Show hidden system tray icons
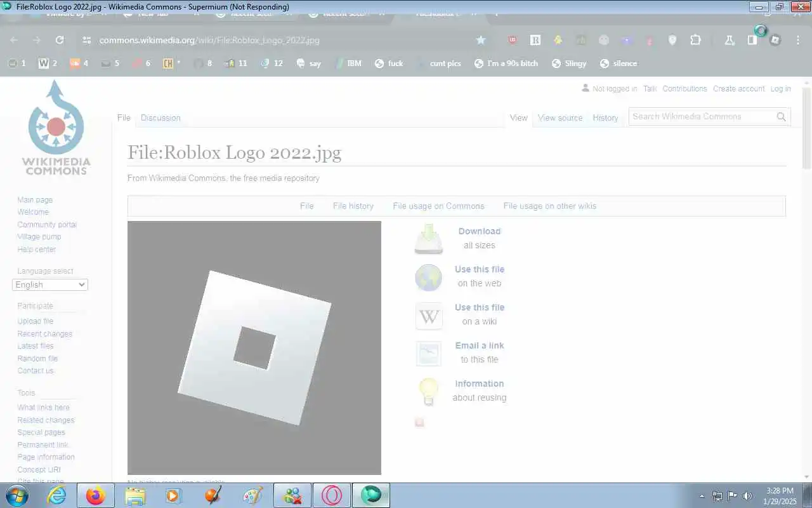Viewport: 812px width, 508px height. tap(702, 496)
